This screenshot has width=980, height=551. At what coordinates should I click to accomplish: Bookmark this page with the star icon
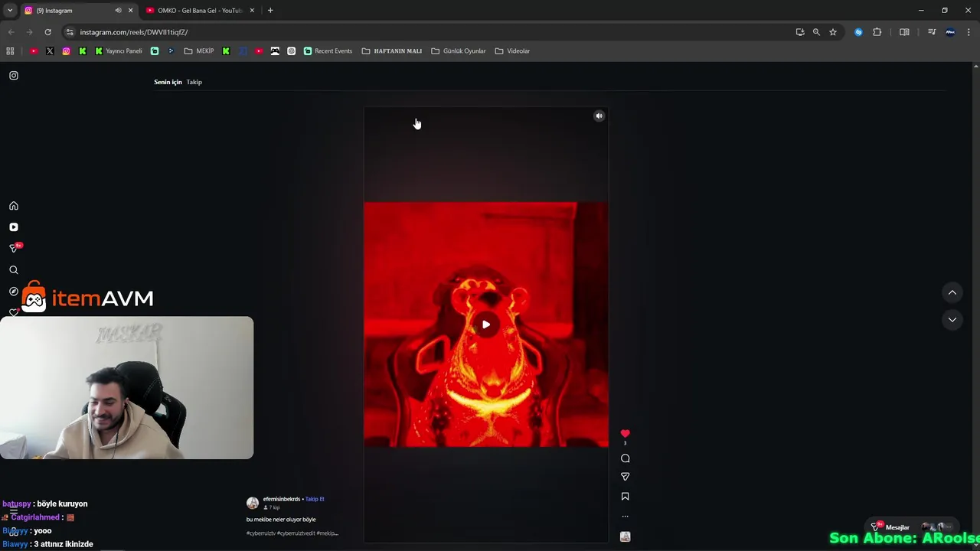pos(833,32)
